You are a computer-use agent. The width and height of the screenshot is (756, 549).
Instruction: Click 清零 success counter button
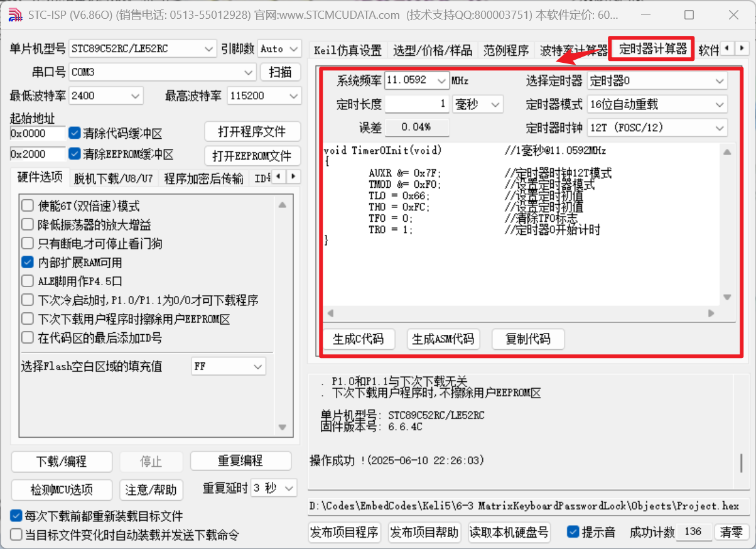tap(731, 532)
